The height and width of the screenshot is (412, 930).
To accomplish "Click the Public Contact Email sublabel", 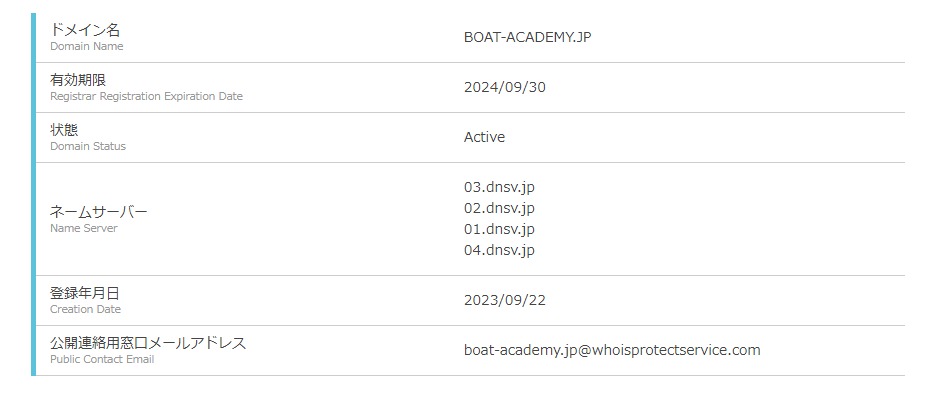I will click(102, 359).
